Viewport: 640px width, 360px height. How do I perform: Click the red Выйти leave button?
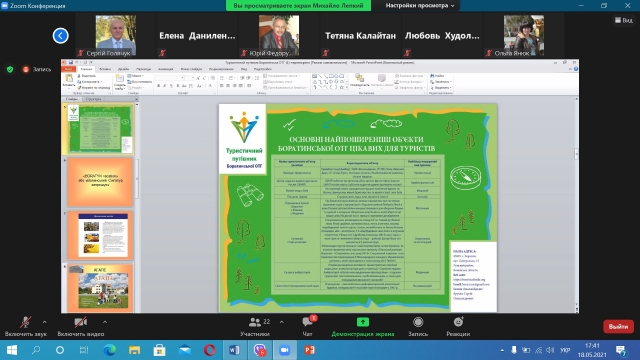[x=618, y=327]
